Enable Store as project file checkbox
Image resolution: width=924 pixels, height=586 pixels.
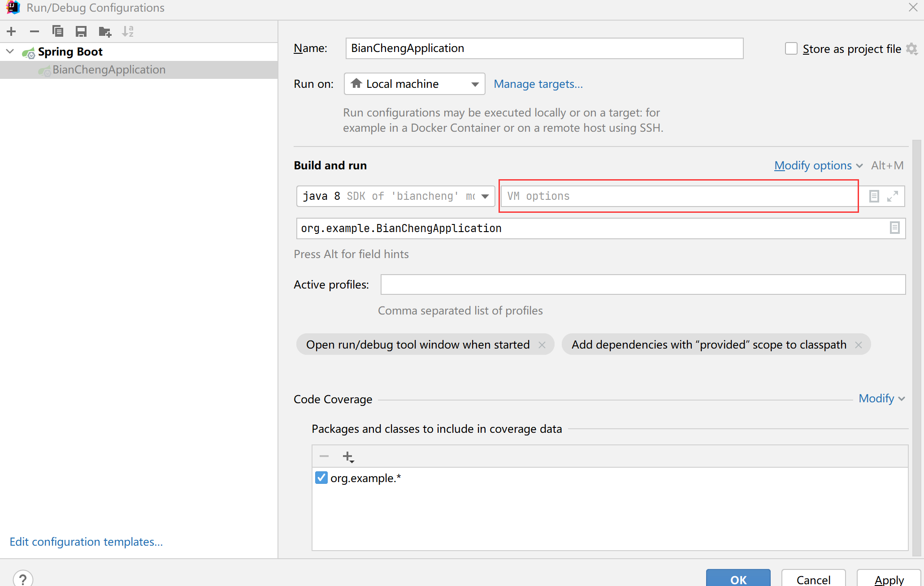pos(791,49)
